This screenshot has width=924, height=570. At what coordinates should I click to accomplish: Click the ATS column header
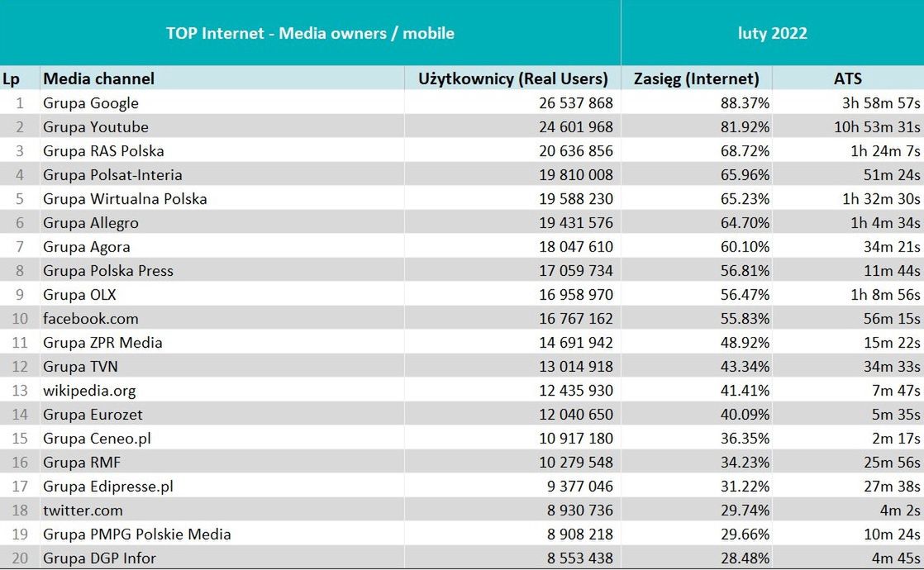[848, 78]
